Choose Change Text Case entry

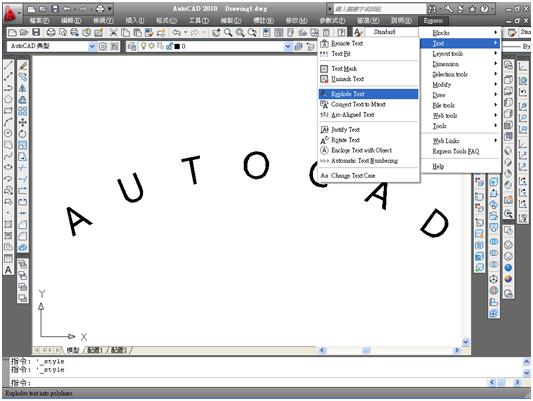(368, 176)
